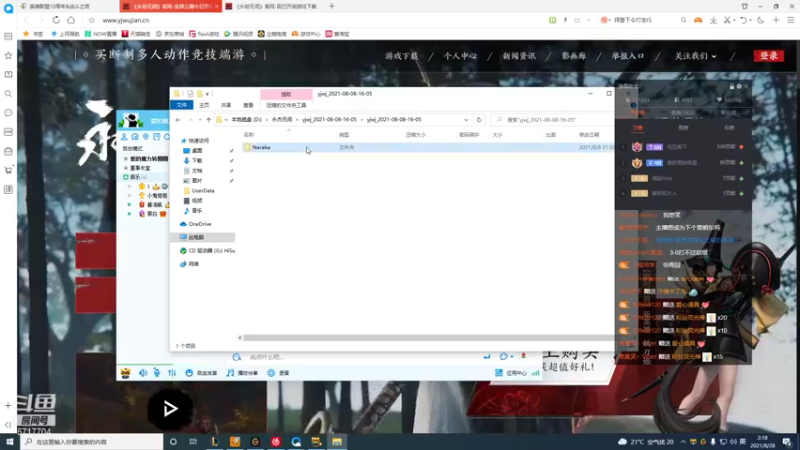Sort files by the 名称 column header
Image resolution: width=800 pixels, height=450 pixels.
[x=248, y=135]
